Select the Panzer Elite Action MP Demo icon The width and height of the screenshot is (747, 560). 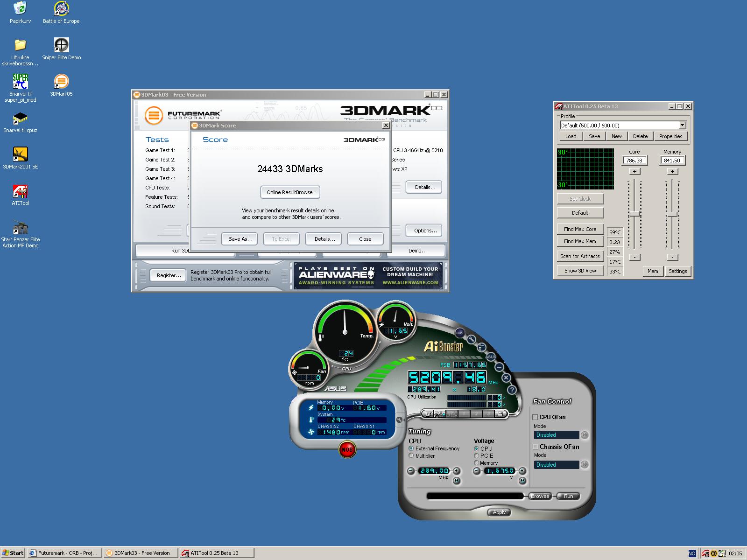(x=20, y=234)
